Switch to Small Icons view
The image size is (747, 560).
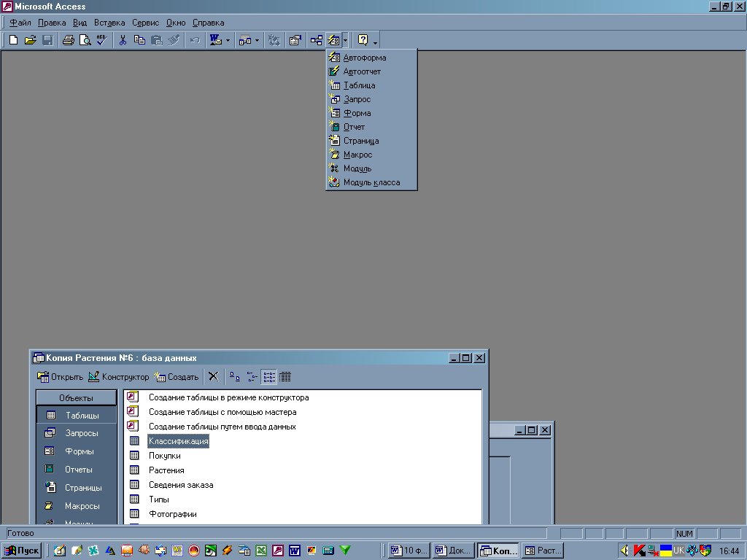tap(252, 377)
